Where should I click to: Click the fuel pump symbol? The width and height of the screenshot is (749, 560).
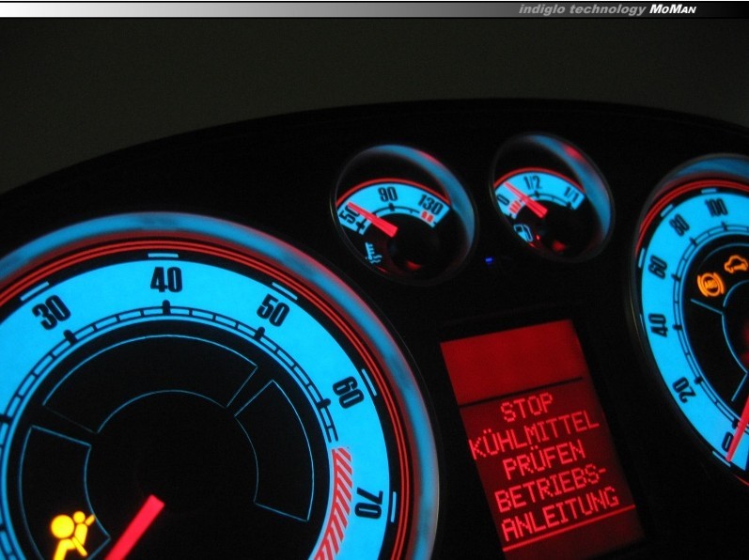[x=523, y=233]
